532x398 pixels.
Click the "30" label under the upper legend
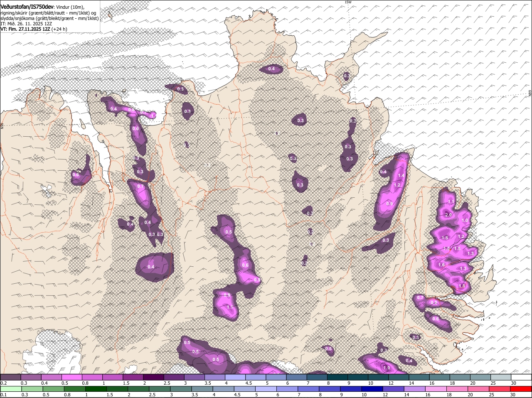click(514, 383)
